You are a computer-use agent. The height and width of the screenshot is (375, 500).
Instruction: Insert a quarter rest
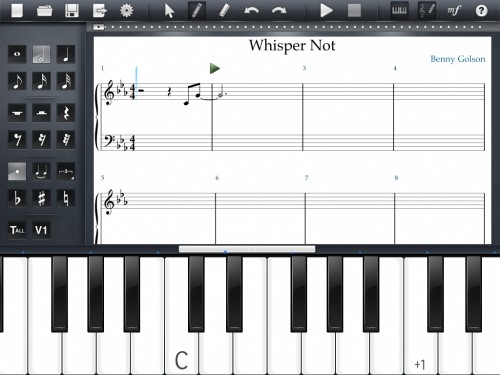pos(66,113)
